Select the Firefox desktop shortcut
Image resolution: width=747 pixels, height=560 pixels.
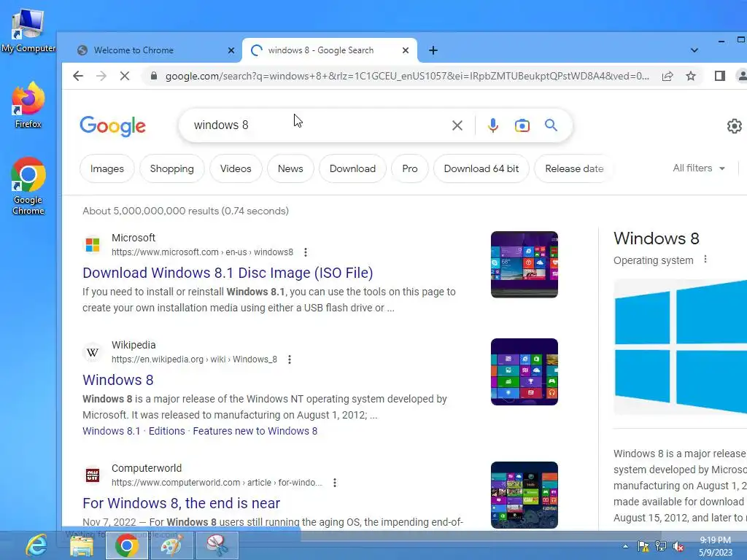(28, 105)
